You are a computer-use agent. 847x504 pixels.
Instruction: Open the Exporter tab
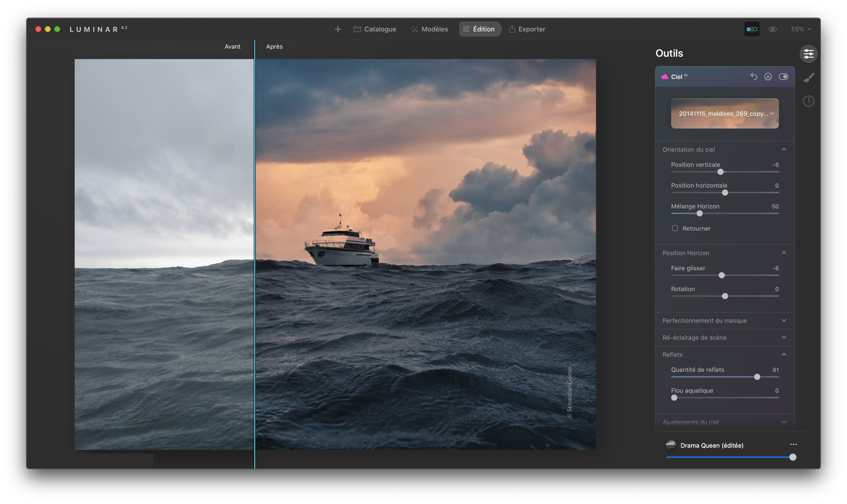[x=527, y=29]
